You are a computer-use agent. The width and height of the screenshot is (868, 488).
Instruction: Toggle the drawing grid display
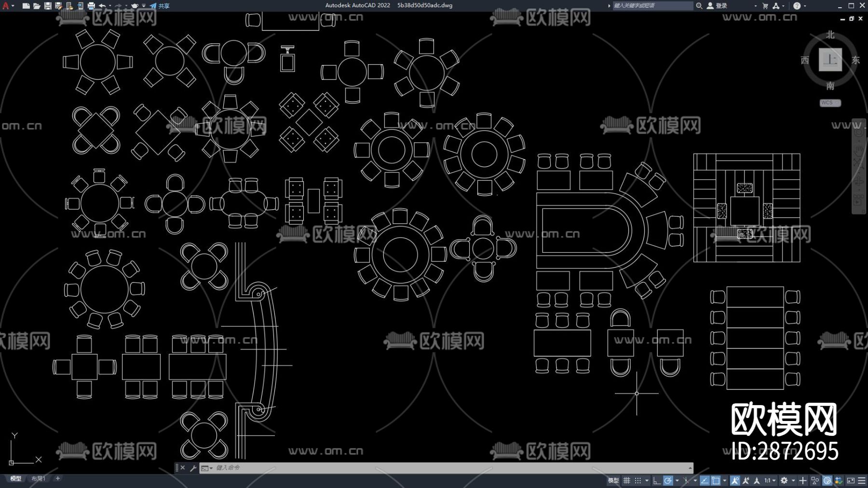point(627,481)
